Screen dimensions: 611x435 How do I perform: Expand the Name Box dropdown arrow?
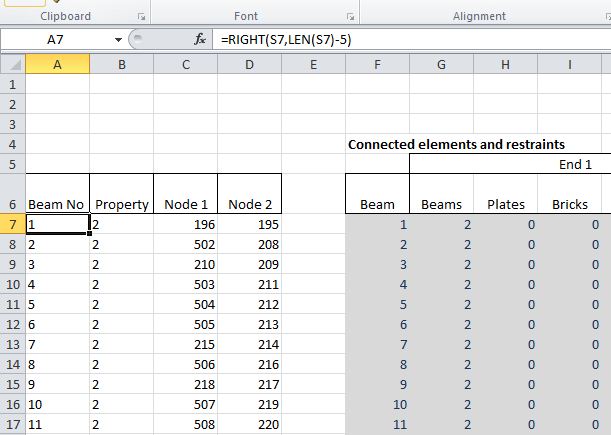pyautogui.click(x=119, y=40)
